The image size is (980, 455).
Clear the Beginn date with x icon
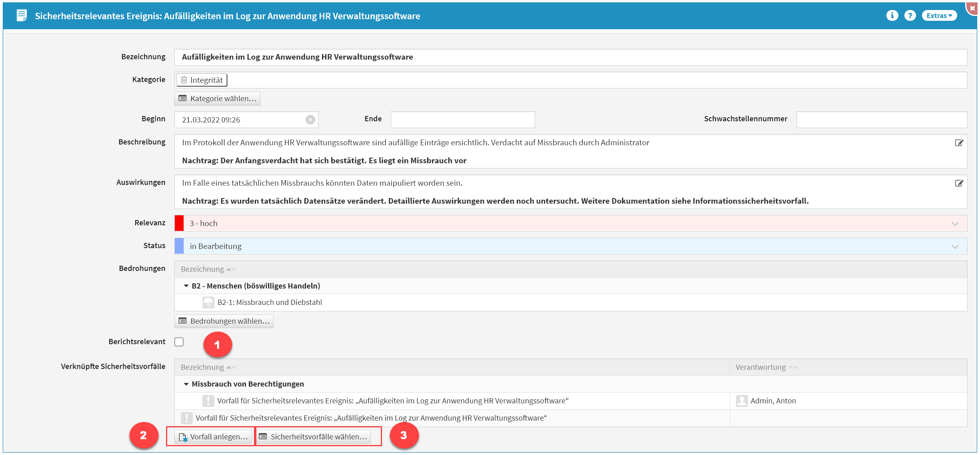point(310,120)
